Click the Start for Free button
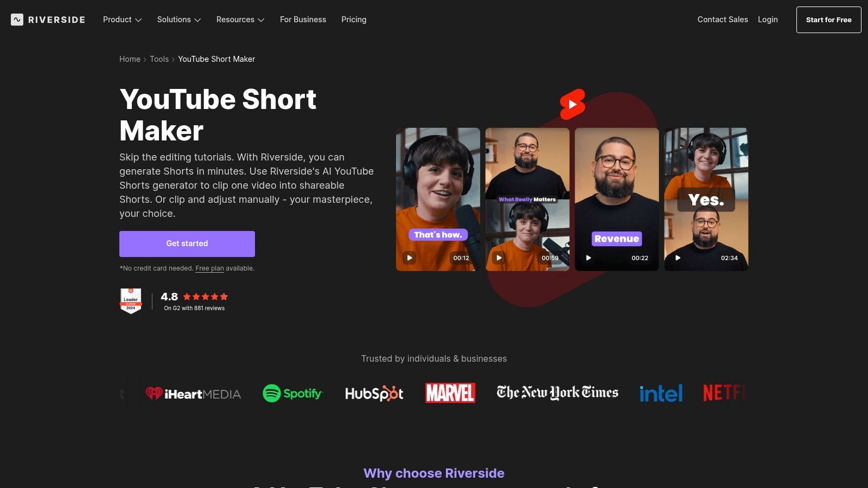Image resolution: width=868 pixels, height=488 pixels. (x=828, y=20)
